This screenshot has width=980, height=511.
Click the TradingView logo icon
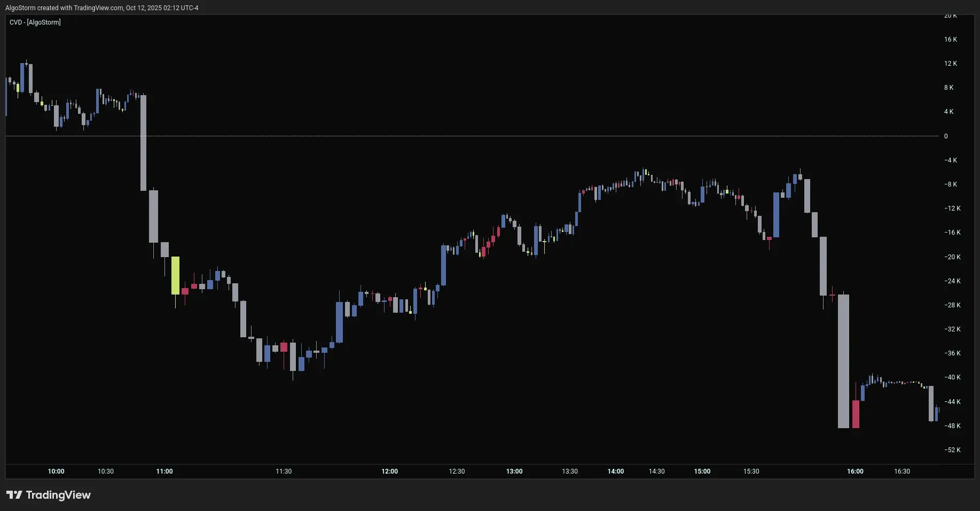coord(14,495)
